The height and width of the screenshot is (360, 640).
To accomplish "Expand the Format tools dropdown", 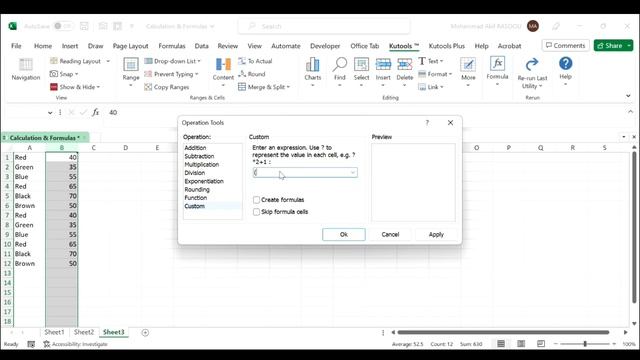I will pyautogui.click(x=450, y=74).
